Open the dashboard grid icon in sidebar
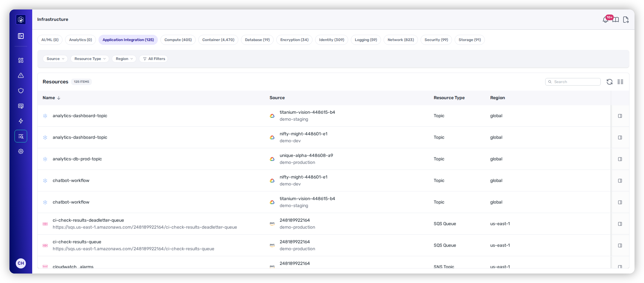Screen dimensions: 644x283 click(21, 60)
